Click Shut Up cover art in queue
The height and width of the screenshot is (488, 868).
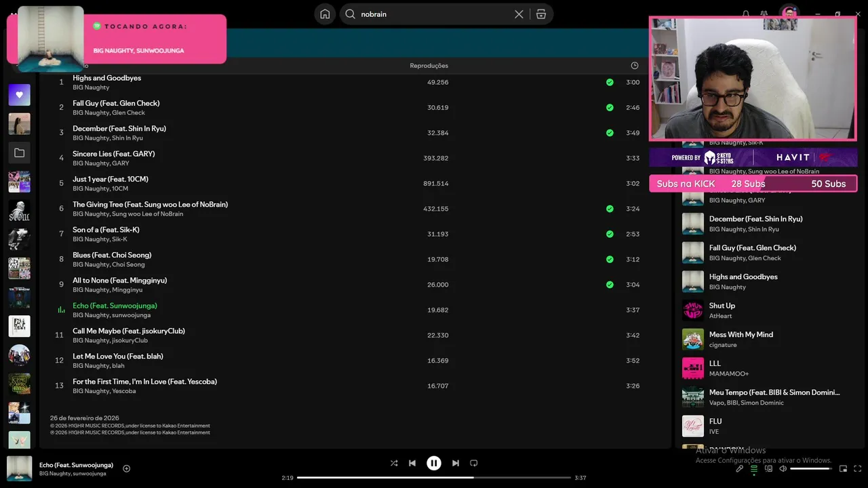(x=693, y=310)
